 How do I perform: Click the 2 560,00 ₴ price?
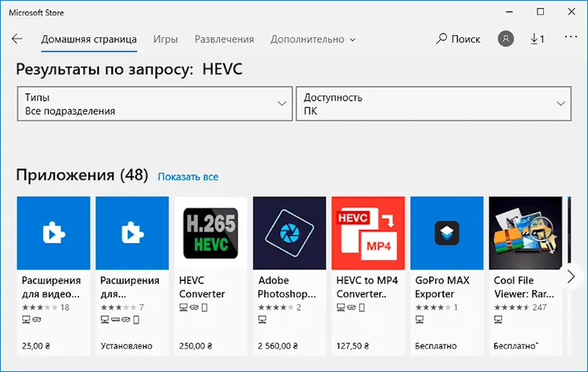pyautogui.click(x=278, y=345)
